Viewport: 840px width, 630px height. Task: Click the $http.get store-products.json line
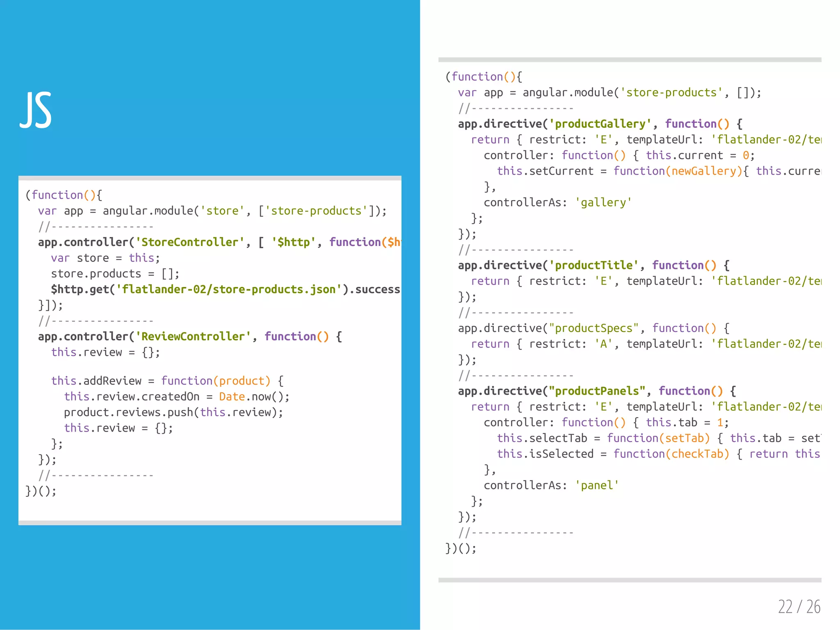(x=226, y=289)
